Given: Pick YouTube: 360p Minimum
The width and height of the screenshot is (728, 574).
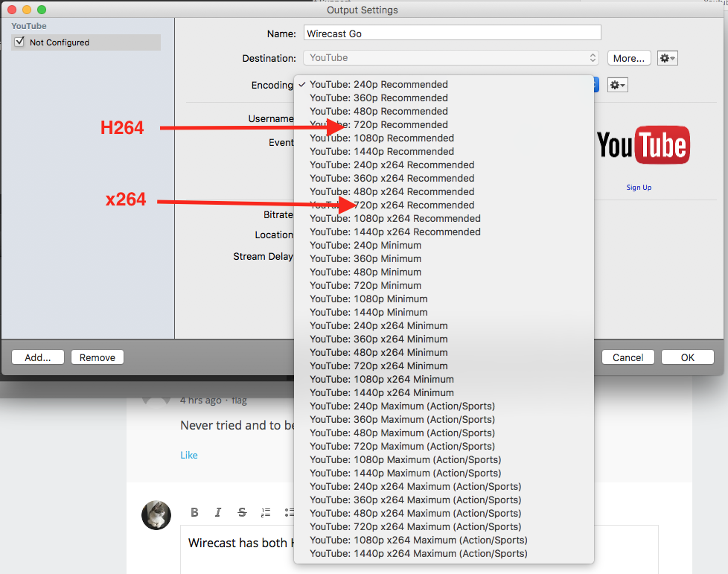Looking at the screenshot, I should pos(444,258).
